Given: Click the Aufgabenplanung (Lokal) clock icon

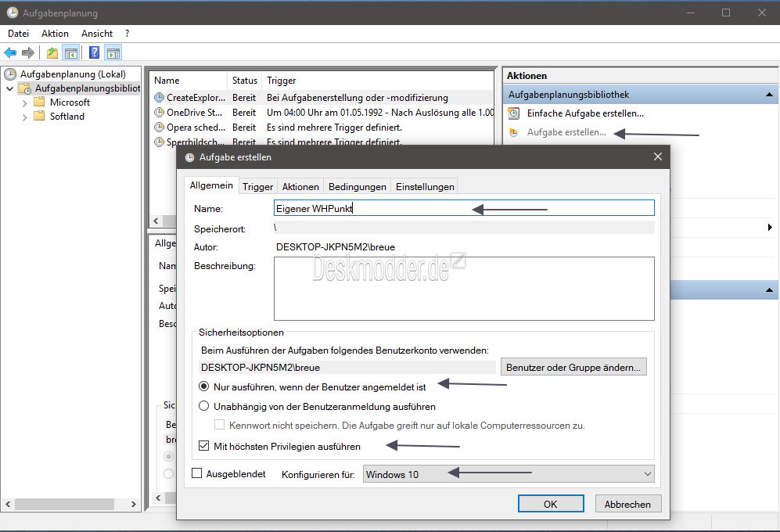Looking at the screenshot, I should pyautogui.click(x=10, y=74).
